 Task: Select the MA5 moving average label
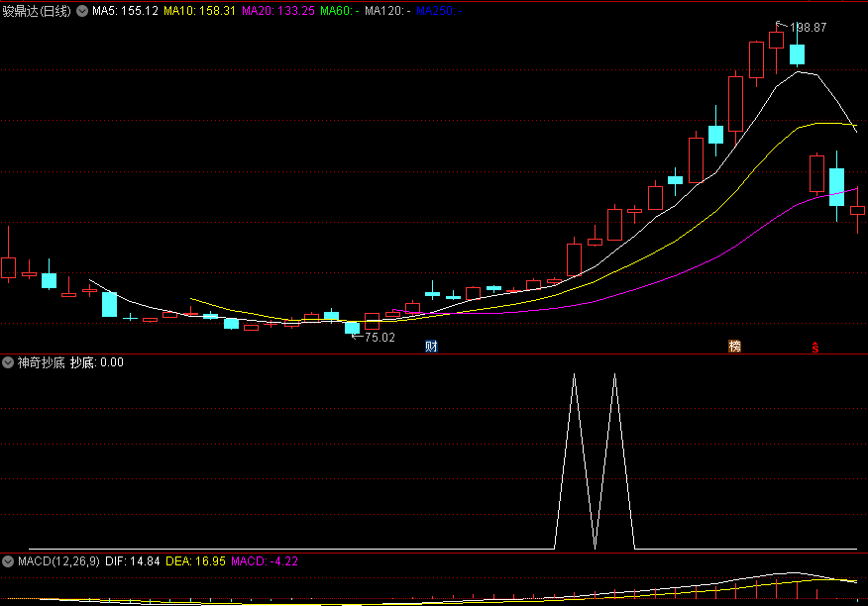pos(125,11)
